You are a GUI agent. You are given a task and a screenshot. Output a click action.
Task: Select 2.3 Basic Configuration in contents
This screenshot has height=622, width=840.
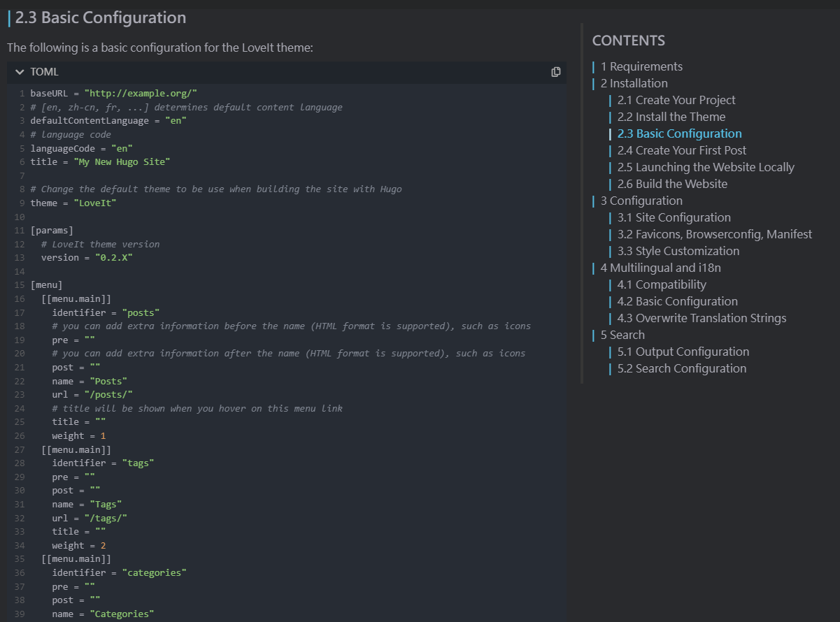point(680,133)
